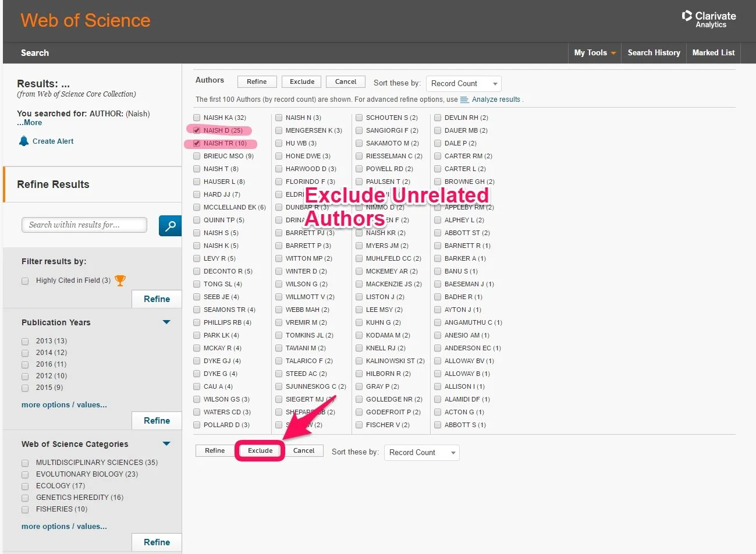Open the Analyze results link
This screenshot has width=756, height=554.
(496, 100)
